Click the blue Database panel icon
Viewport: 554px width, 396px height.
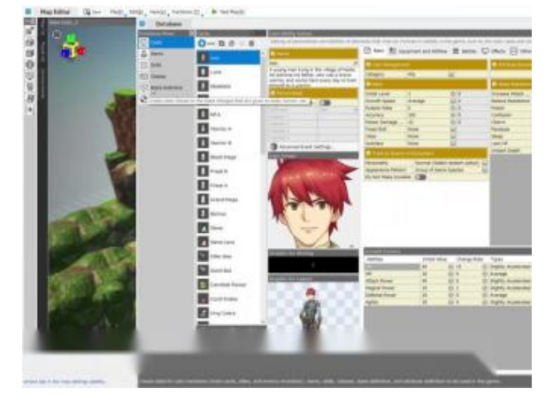tap(142, 24)
